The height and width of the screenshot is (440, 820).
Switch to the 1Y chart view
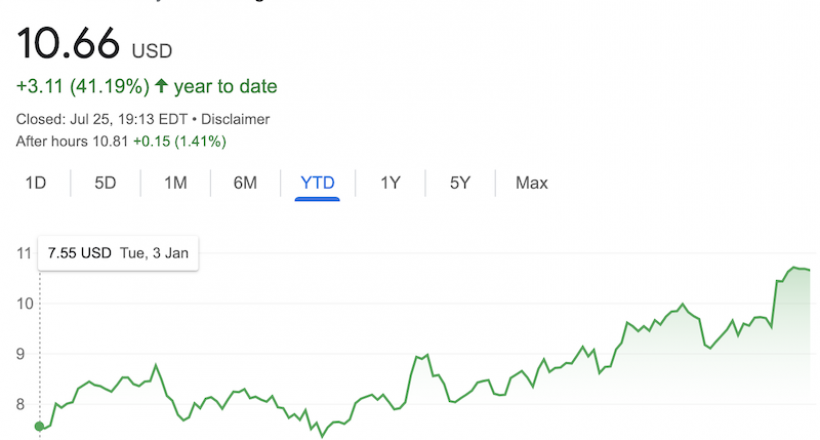click(x=390, y=183)
